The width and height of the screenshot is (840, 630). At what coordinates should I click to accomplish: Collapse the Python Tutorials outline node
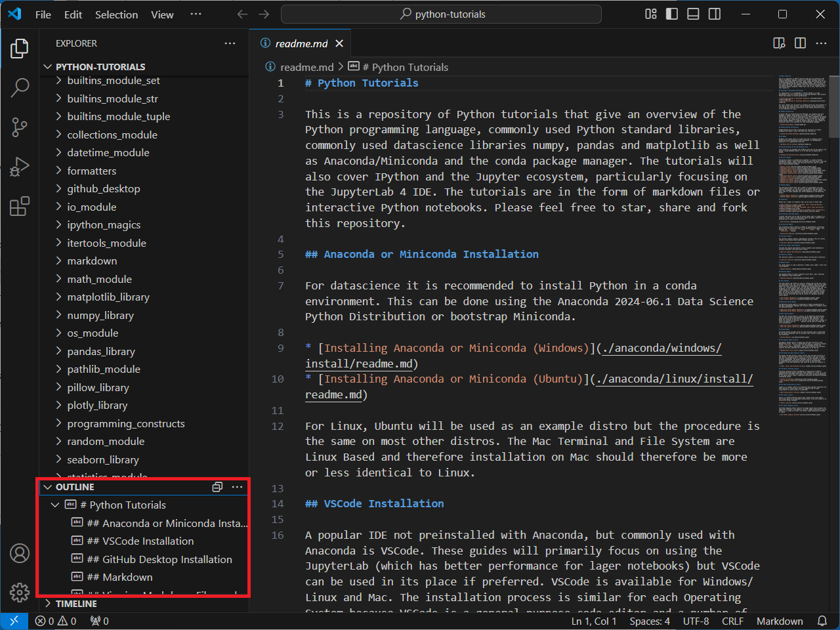55,505
